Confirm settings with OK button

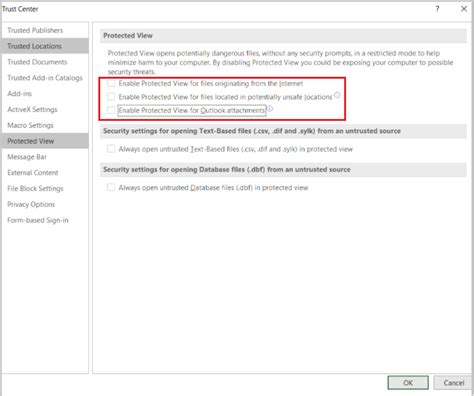pyautogui.click(x=408, y=383)
